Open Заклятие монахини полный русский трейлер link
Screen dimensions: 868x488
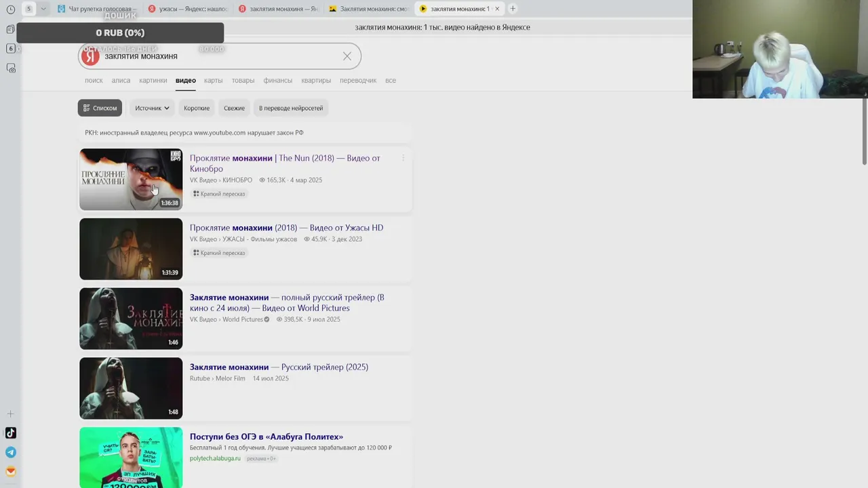pyautogui.click(x=287, y=302)
